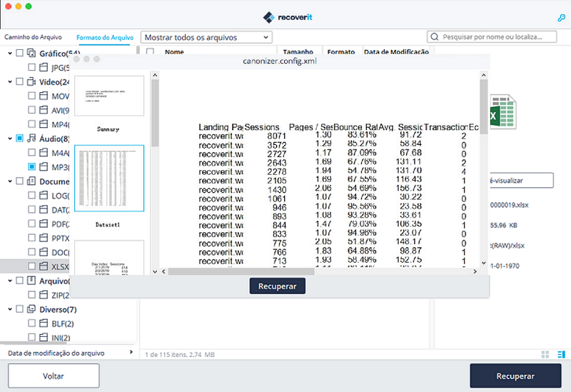
Task: Click the MP3 folder icon
Action: point(44,167)
